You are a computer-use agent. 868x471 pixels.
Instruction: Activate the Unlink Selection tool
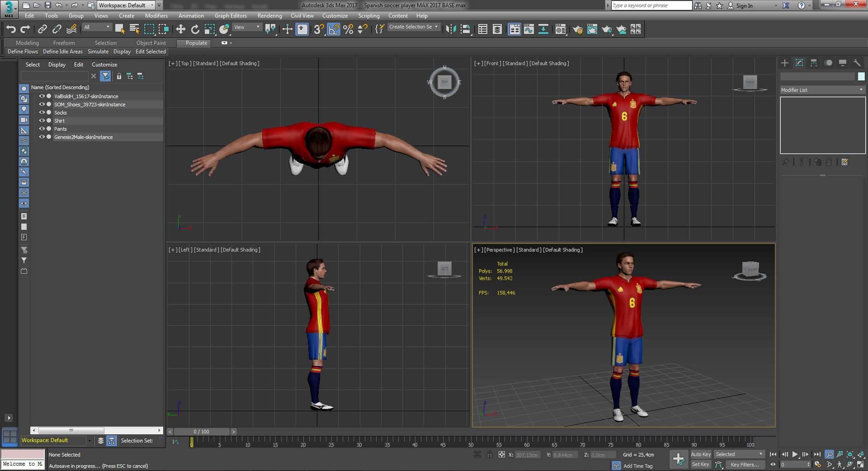57,29
